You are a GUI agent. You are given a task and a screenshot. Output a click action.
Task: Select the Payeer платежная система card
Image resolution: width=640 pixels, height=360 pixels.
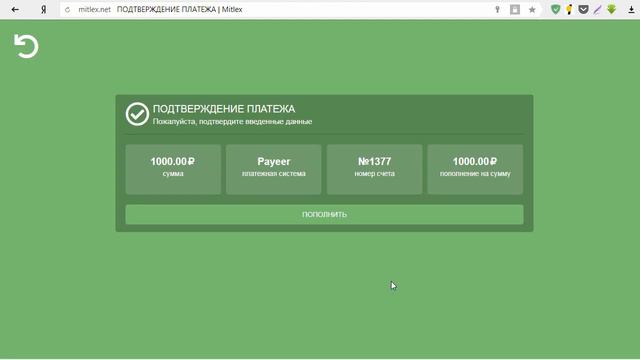[274, 169]
